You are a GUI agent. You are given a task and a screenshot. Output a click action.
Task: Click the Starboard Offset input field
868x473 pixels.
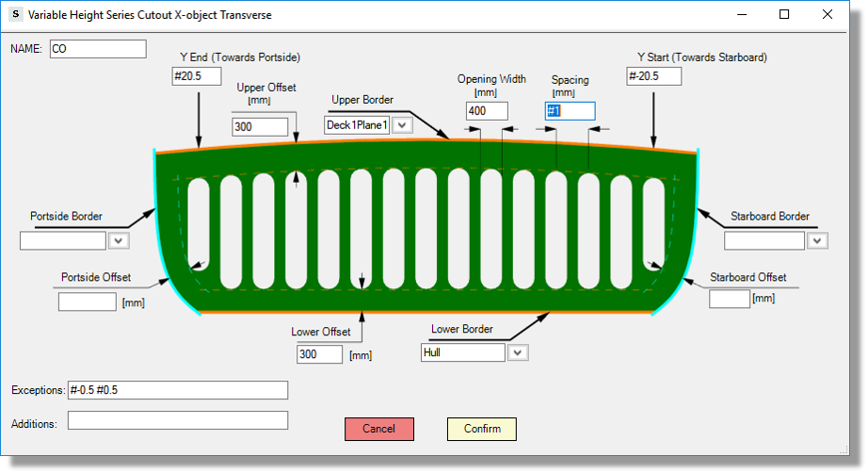729,299
